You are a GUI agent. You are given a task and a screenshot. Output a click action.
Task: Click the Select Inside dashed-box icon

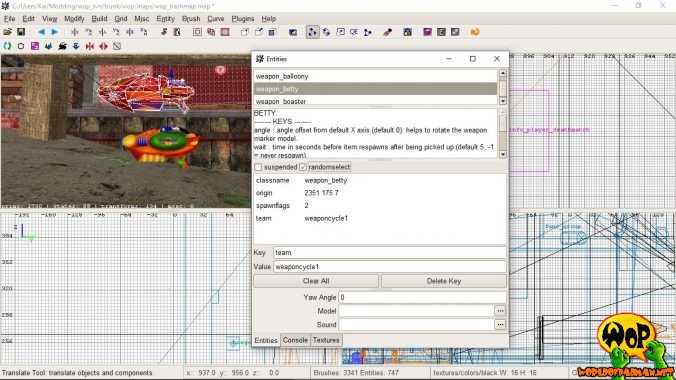pyautogui.click(x=197, y=32)
